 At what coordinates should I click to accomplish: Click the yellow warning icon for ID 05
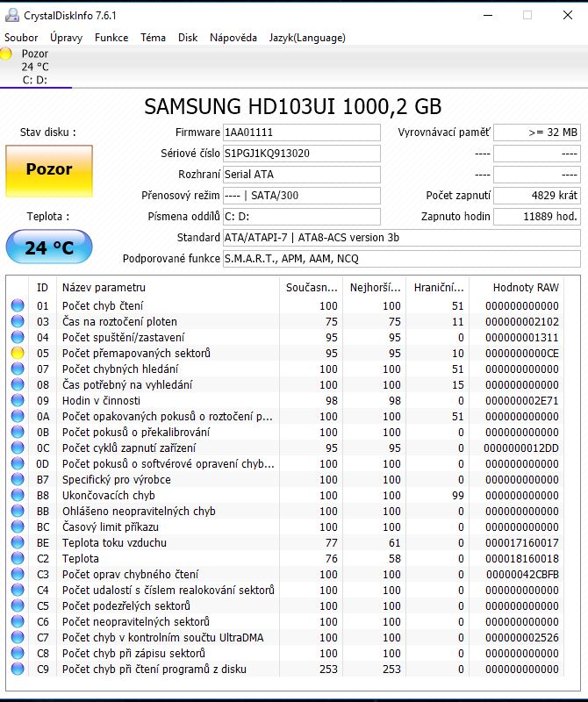click(x=18, y=354)
